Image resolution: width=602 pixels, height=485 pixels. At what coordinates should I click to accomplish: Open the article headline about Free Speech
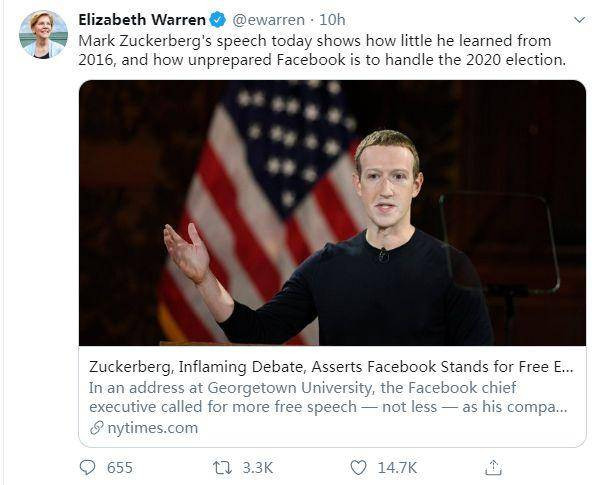pos(330,367)
